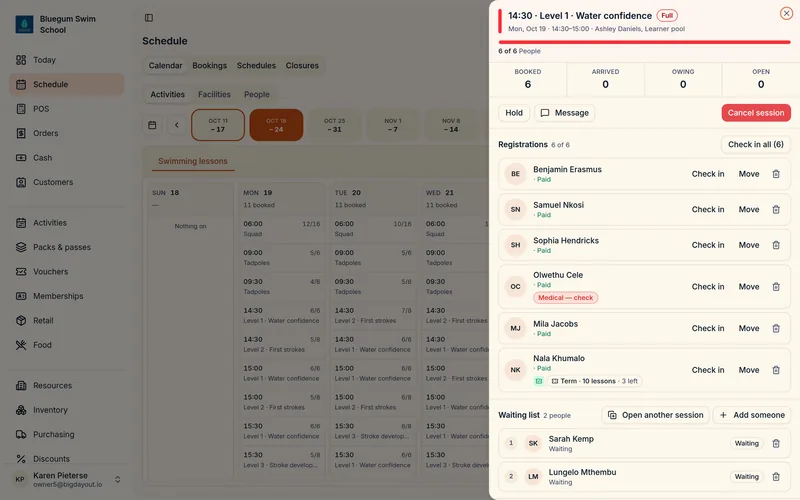
Task: Remove Mila Jacobs registration
Action: click(776, 329)
